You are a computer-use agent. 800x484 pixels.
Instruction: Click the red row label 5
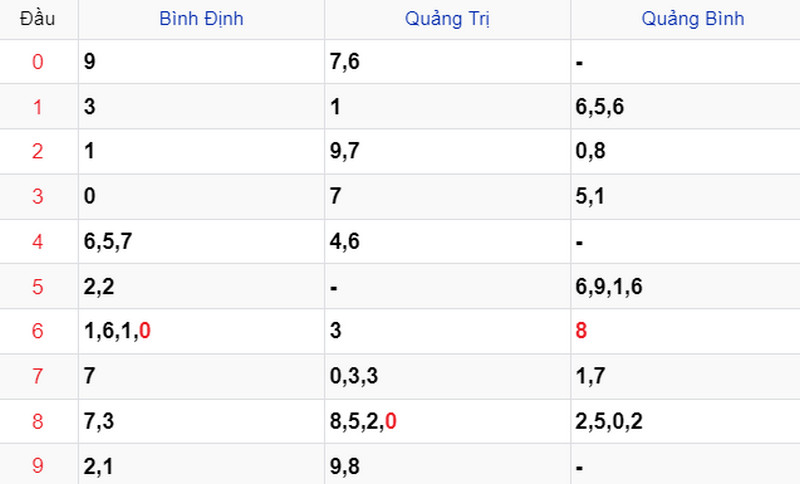click(x=38, y=287)
